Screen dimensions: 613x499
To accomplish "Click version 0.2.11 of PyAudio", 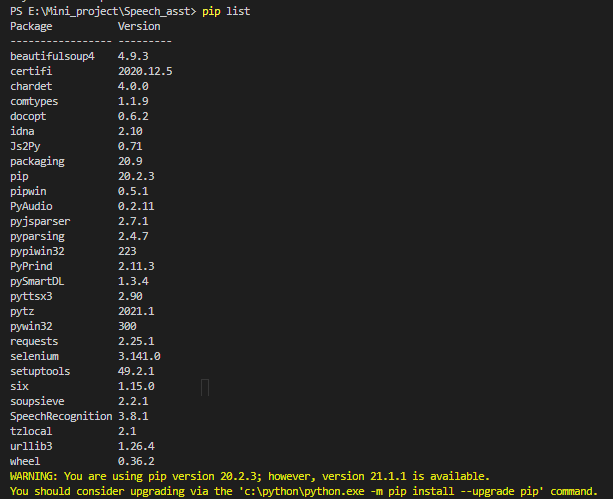I will tap(136, 206).
